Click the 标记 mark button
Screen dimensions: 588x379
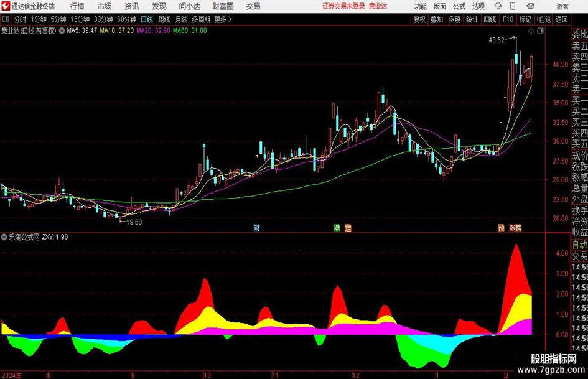click(x=525, y=19)
